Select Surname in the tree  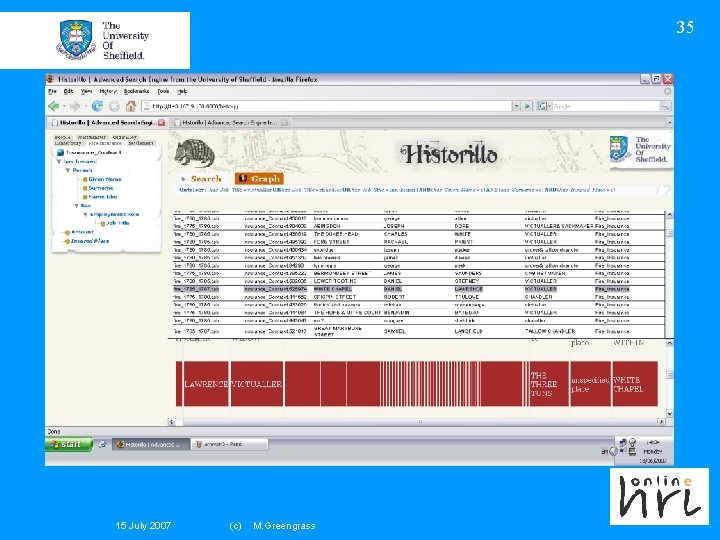click(x=101, y=188)
